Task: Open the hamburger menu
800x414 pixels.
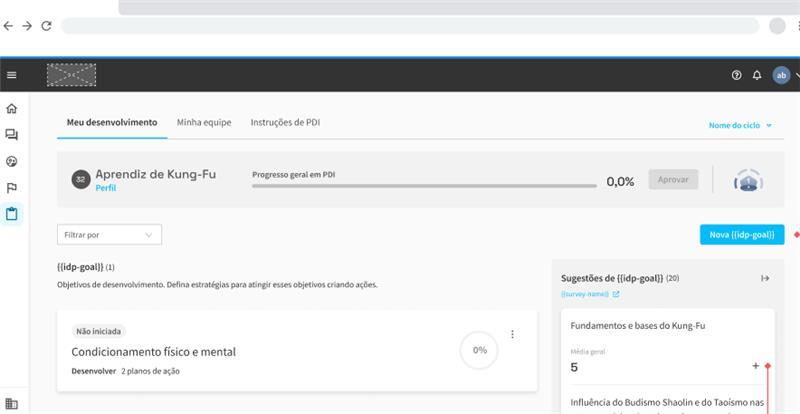Action: pos(12,75)
